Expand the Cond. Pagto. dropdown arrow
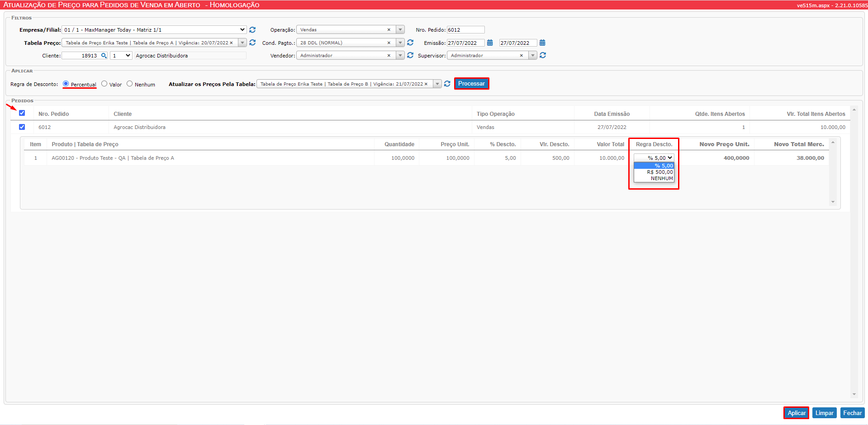The width and height of the screenshot is (868, 425). (400, 43)
